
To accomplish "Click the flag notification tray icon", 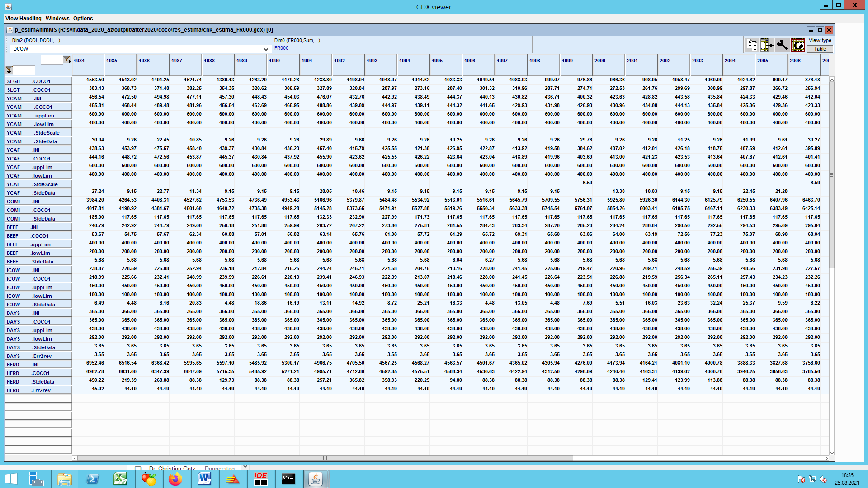I will point(801,479).
